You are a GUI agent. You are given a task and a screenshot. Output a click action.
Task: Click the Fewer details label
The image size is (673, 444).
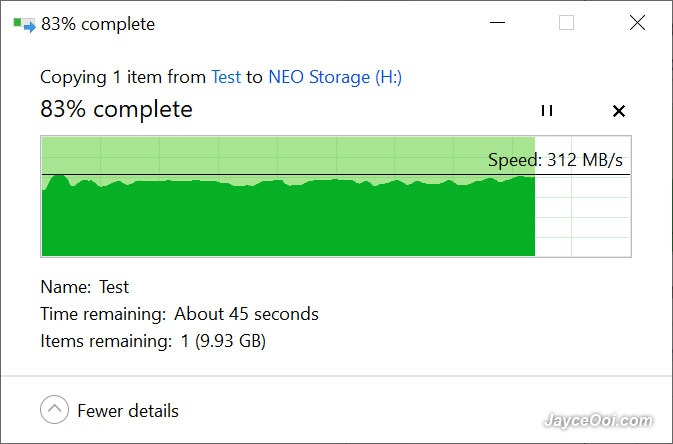(128, 411)
